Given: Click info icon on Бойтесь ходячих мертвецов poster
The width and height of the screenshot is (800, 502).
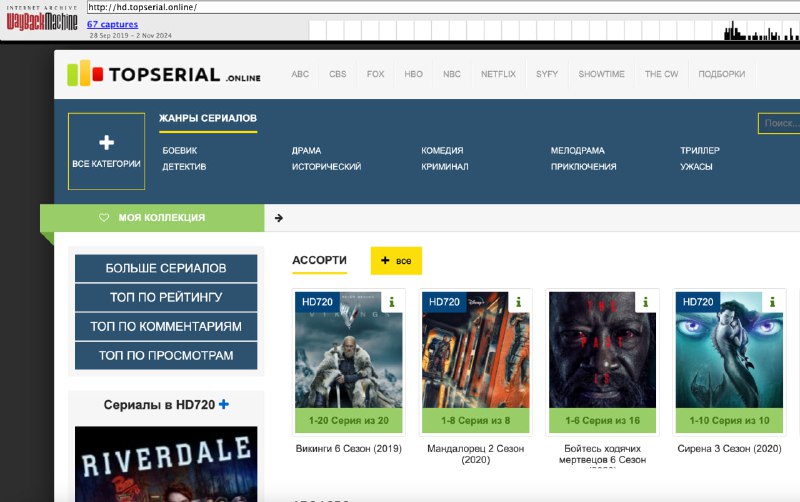Looking at the screenshot, I should coord(645,302).
